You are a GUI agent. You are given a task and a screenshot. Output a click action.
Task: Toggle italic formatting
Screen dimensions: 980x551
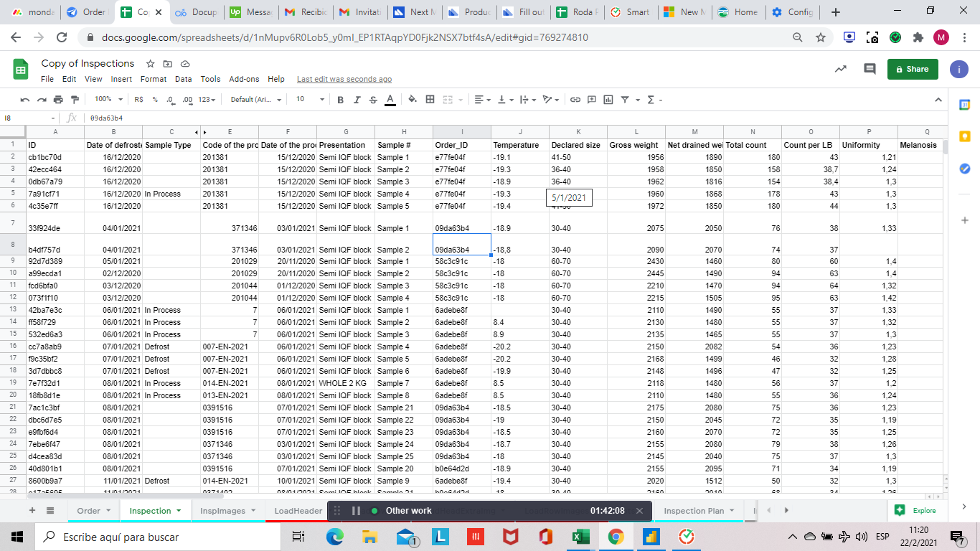coord(357,99)
